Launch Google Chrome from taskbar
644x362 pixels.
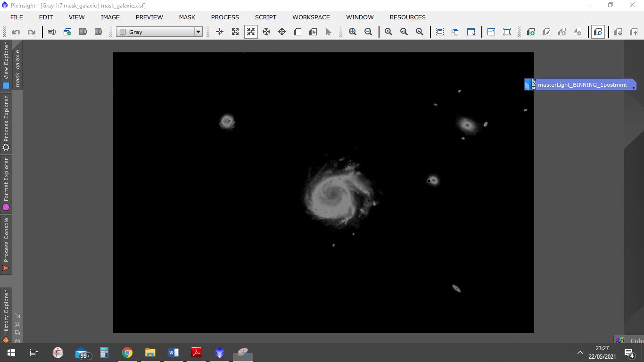point(127,353)
